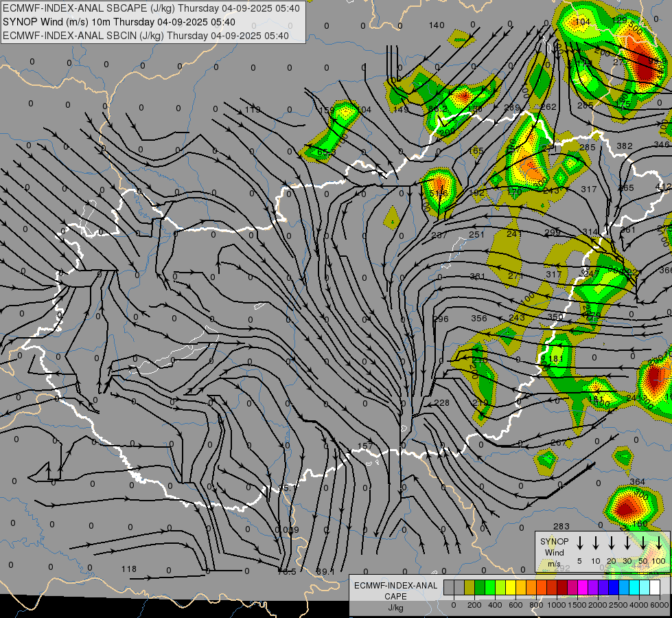
Task: Pick the olive swatch in CAPE legend
Action: 470,588
